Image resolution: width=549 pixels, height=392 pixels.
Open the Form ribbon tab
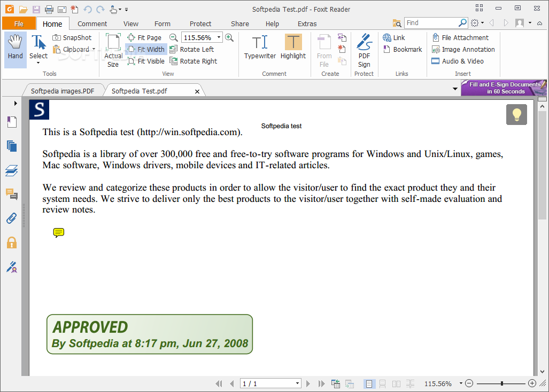tap(163, 24)
